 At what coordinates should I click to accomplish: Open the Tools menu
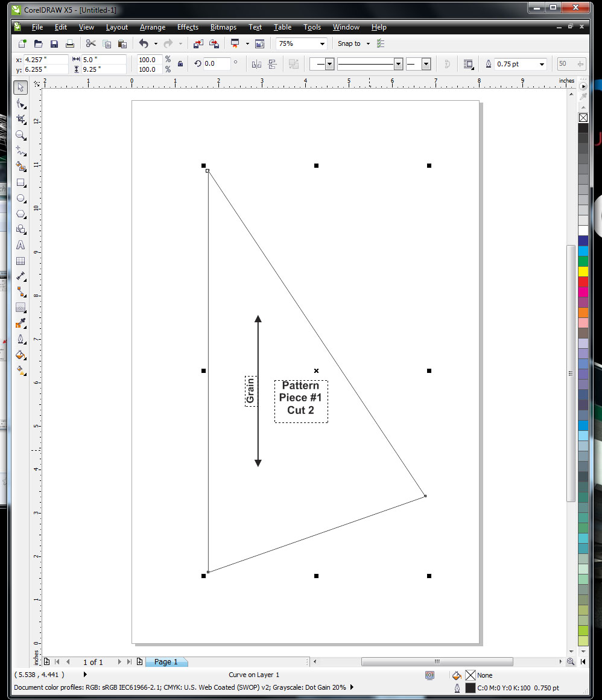coord(312,27)
